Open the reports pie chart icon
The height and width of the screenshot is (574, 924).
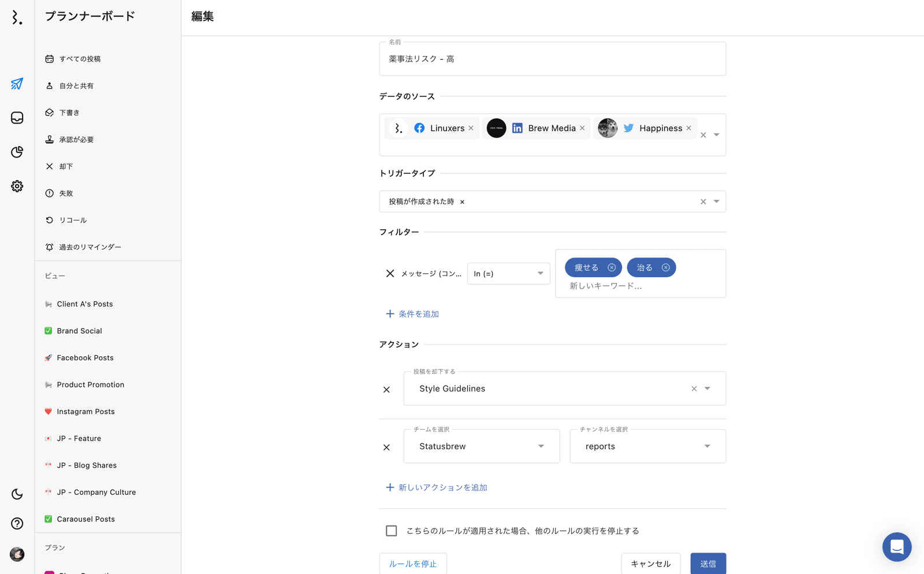pyautogui.click(x=17, y=152)
